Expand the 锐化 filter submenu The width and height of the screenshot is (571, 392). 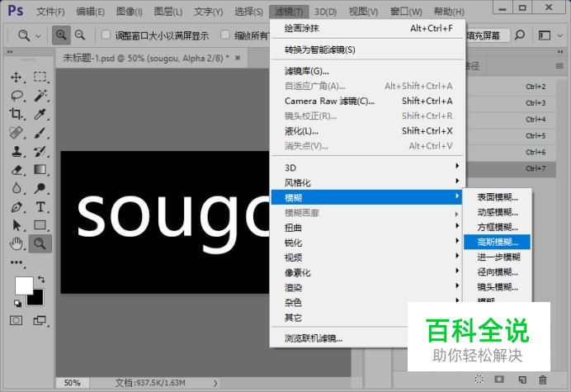click(x=367, y=243)
